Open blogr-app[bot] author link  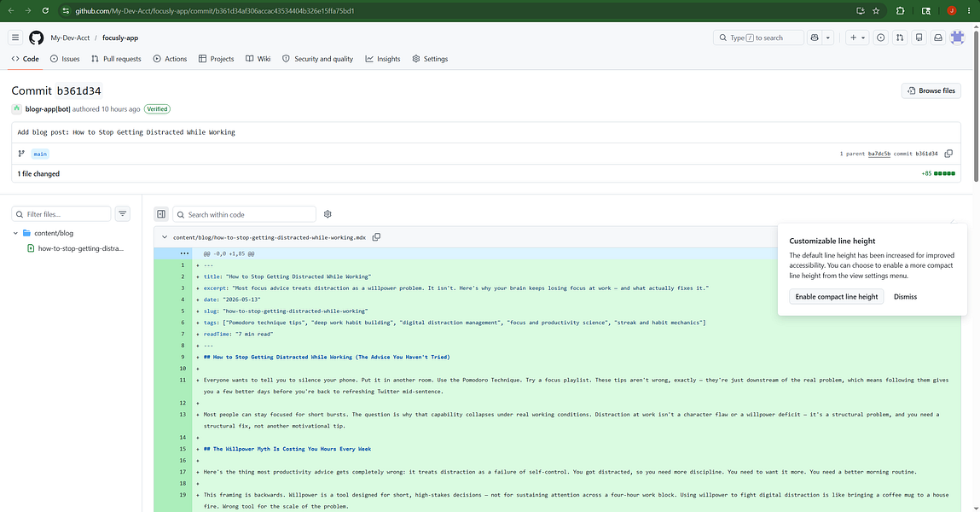pyautogui.click(x=48, y=108)
